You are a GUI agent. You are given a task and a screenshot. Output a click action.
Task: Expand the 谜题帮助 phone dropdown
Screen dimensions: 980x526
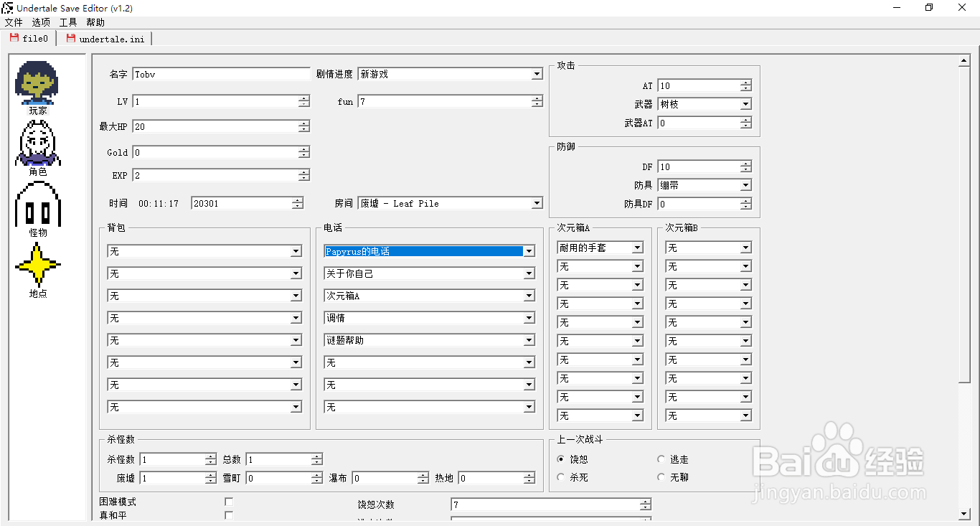click(529, 340)
